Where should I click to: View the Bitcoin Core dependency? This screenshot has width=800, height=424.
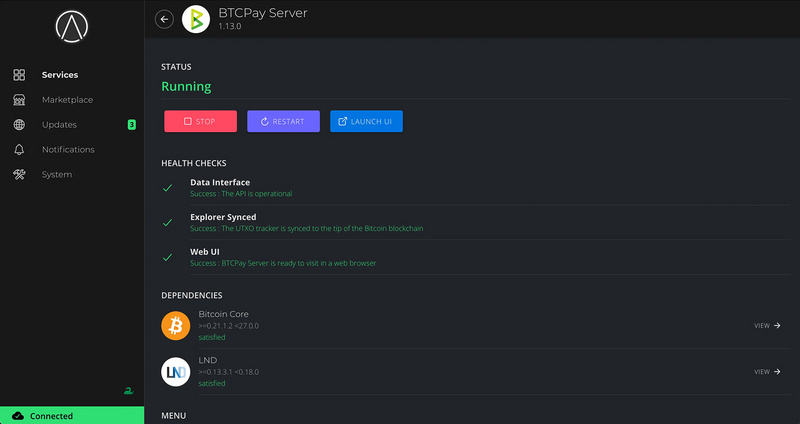point(767,325)
